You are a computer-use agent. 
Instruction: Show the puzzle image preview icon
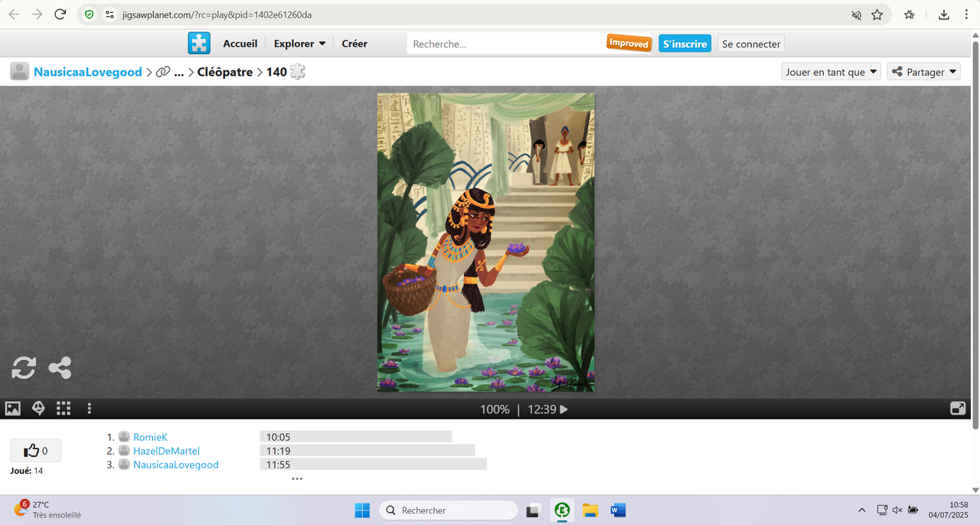[13, 409]
